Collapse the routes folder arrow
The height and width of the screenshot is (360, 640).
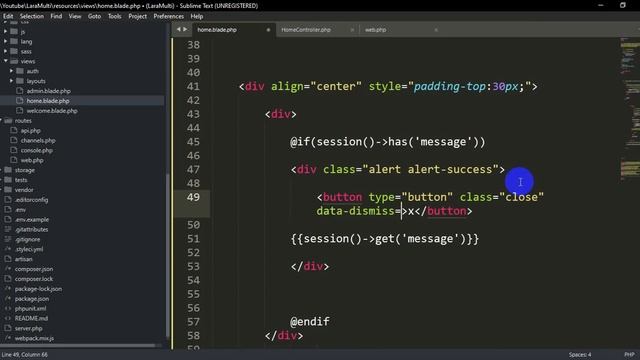click(x=1, y=120)
